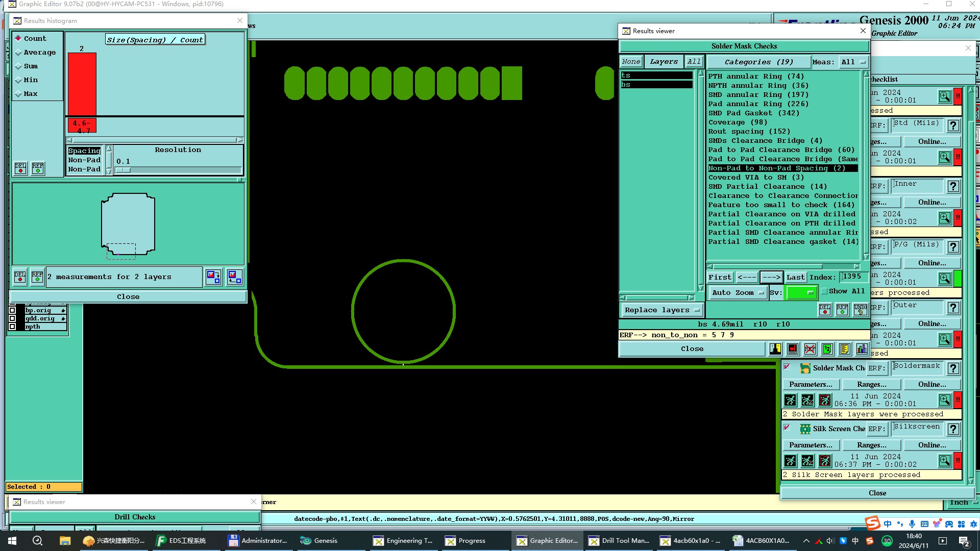The image size is (980, 551).
Task: Uncheck the Solder Mask Checks checkbox
Action: [x=787, y=367]
